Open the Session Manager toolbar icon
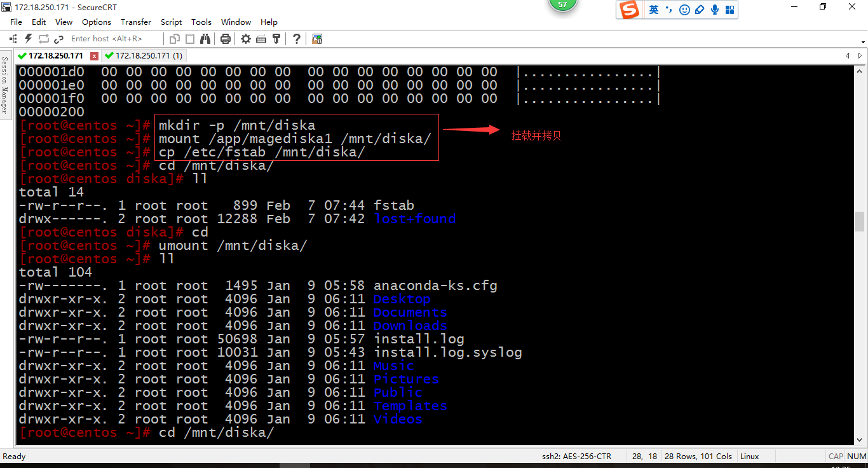 [x=13, y=39]
